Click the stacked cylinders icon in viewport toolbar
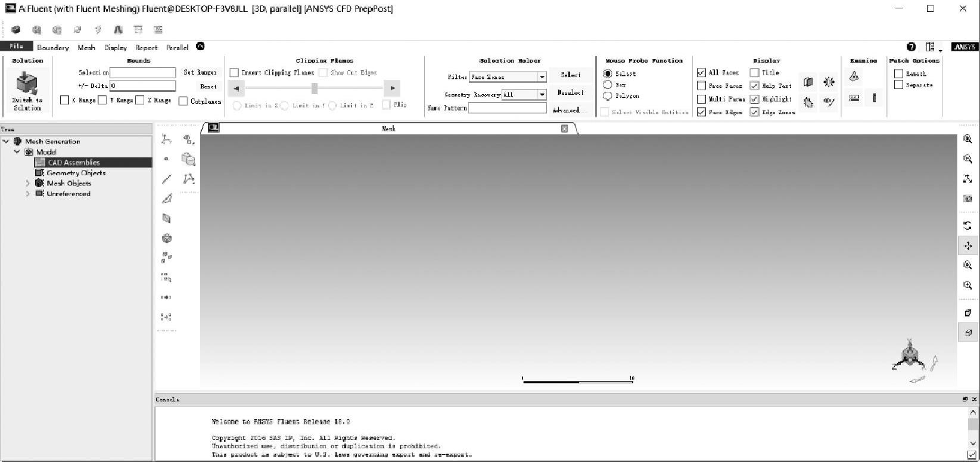 pos(188,159)
